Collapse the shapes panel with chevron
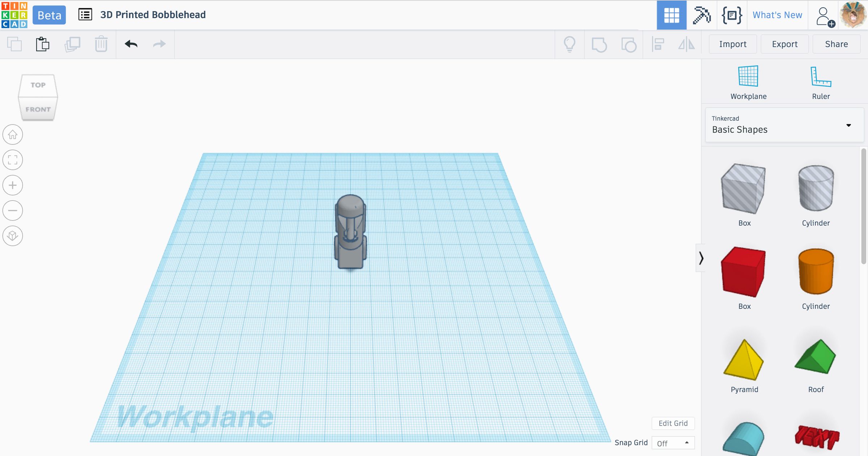This screenshot has width=868, height=456. 701,258
